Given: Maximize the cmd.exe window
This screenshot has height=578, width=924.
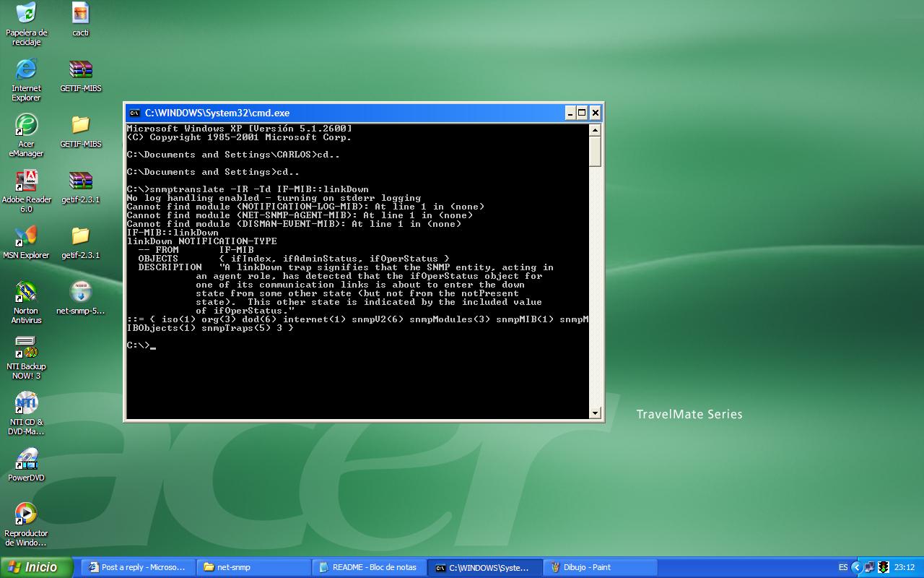Looking at the screenshot, I should pyautogui.click(x=582, y=113).
